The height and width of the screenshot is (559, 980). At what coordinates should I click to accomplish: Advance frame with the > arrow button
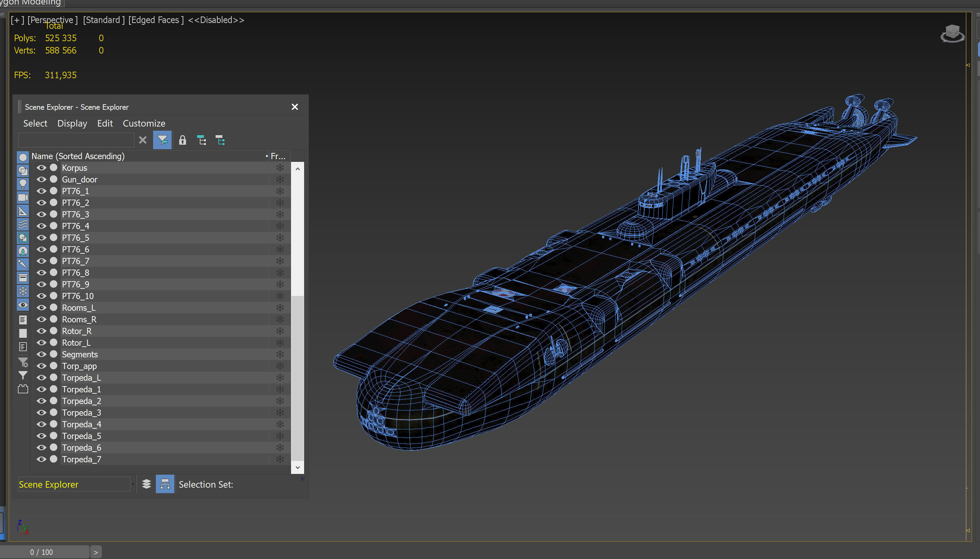(96, 552)
